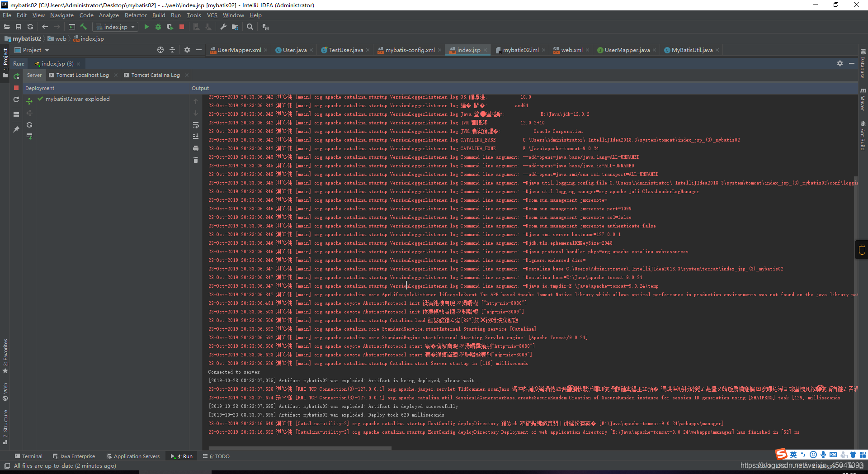Run index.jsp with the green play icon
Screen dimensions: 868x474
146,27
